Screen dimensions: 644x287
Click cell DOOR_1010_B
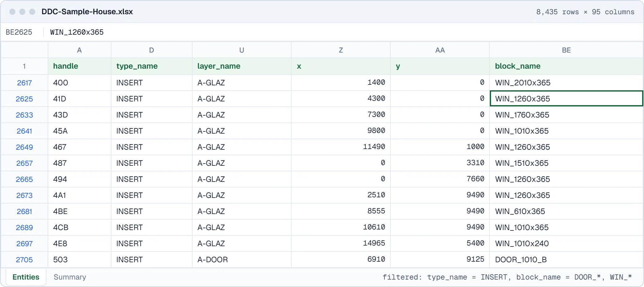pyautogui.click(x=566, y=260)
